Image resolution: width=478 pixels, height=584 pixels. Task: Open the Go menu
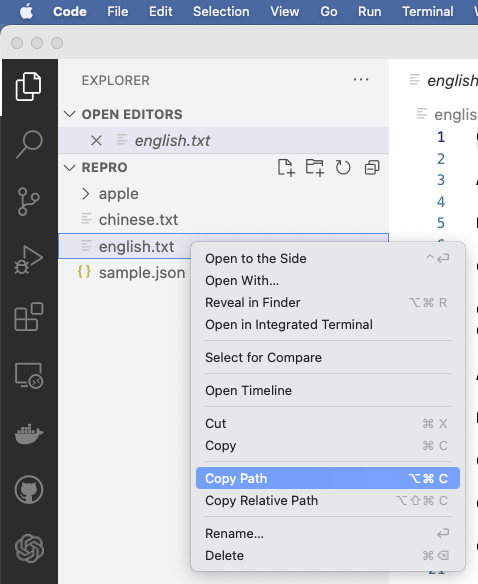(x=329, y=12)
